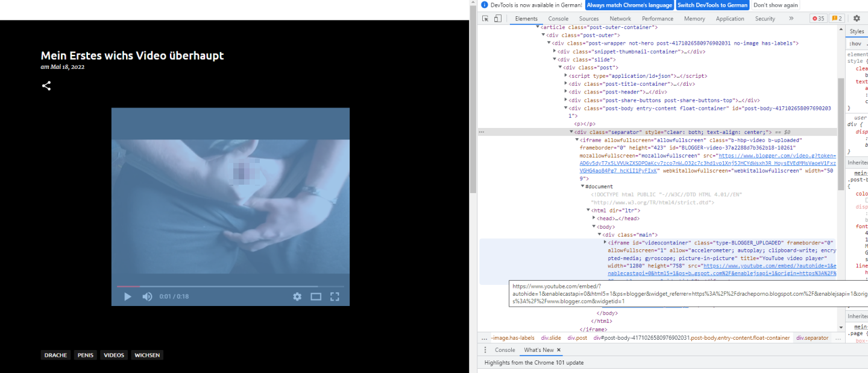
Task: Expand the post-header div node
Action: (x=566, y=92)
